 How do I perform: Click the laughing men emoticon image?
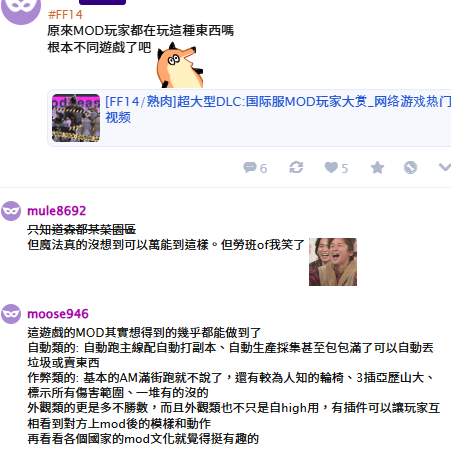click(333, 262)
